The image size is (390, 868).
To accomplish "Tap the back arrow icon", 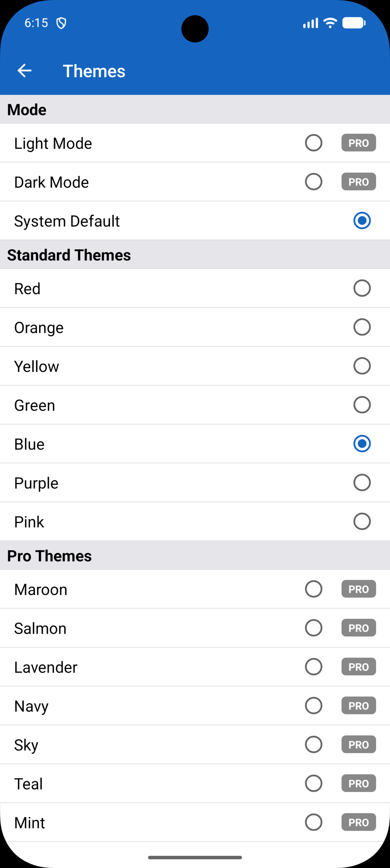I will 24,71.
